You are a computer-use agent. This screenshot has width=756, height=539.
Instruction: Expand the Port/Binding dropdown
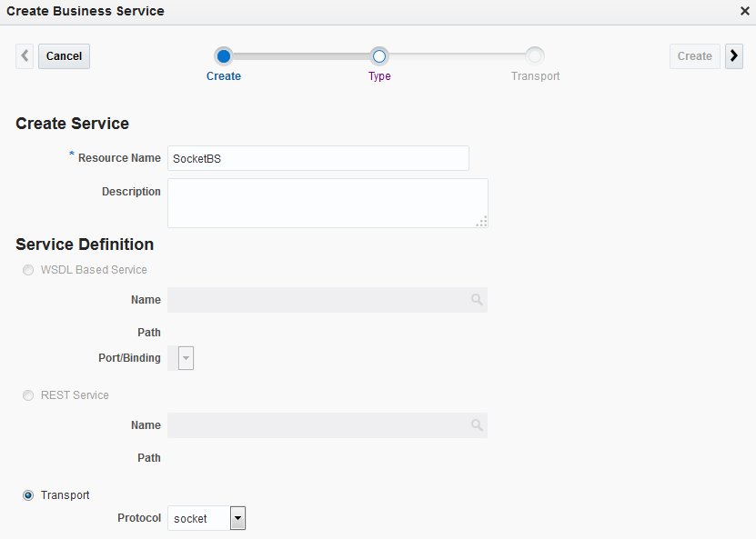pos(186,358)
